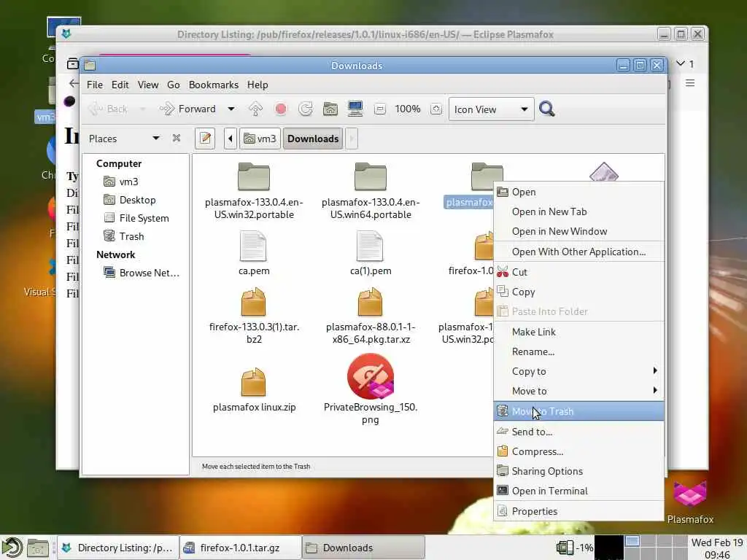747x560 pixels.
Task: Select PrivateBrowsing_150.png image
Action: [371, 389]
